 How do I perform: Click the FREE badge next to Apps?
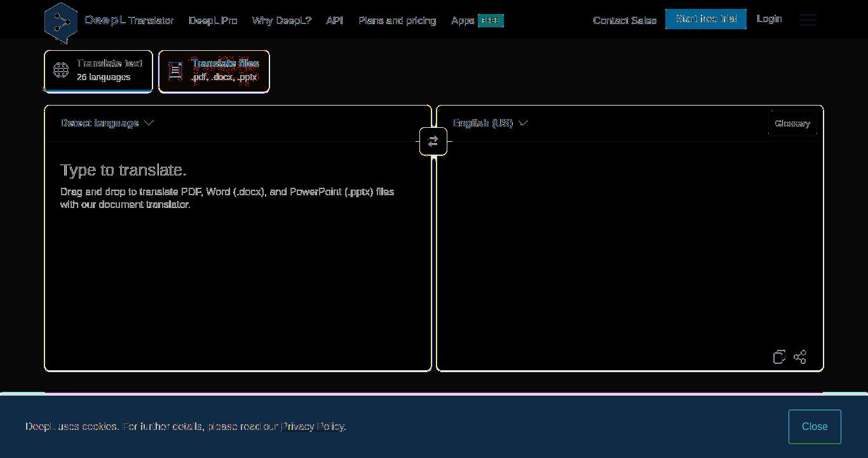(491, 20)
